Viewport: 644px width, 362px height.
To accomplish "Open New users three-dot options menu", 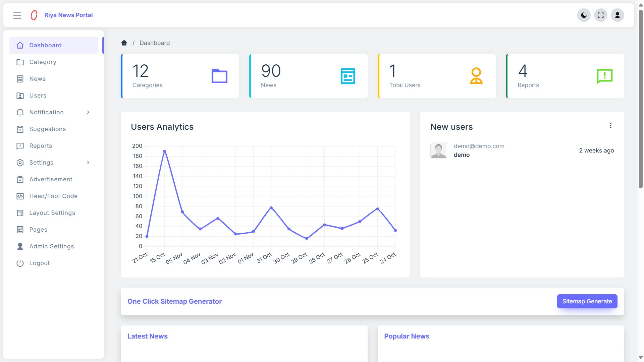I will click(x=610, y=125).
